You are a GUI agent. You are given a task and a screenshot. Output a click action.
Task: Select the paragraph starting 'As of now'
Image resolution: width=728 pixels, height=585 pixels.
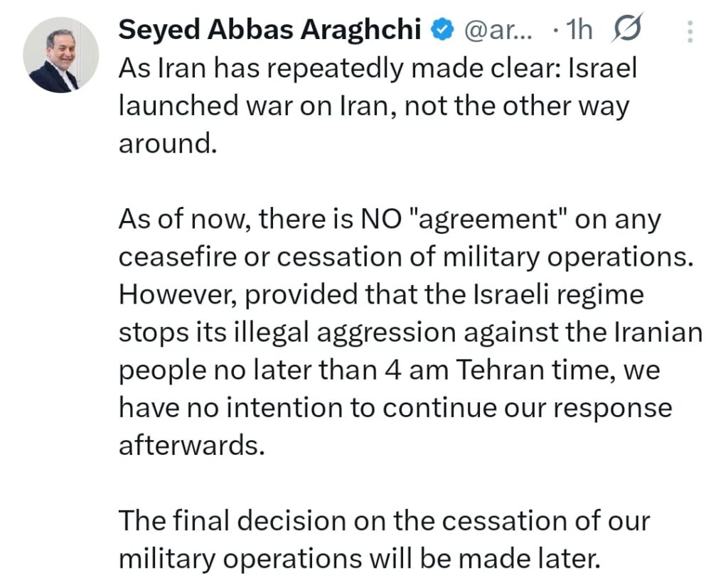(410, 332)
